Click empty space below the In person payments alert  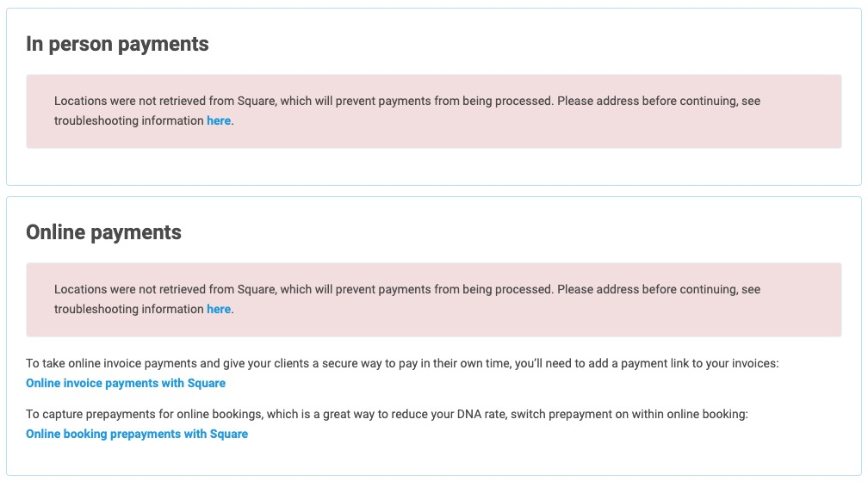[433, 166]
